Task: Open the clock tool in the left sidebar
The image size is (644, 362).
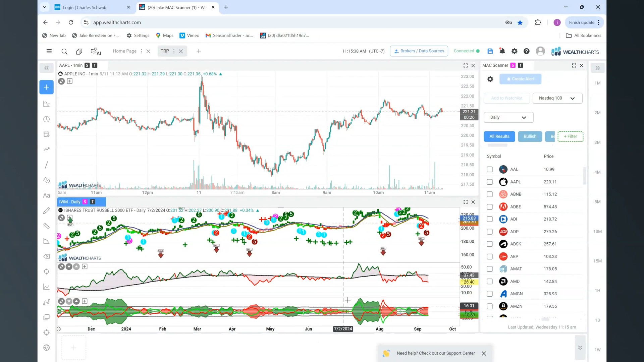Action: (47, 119)
